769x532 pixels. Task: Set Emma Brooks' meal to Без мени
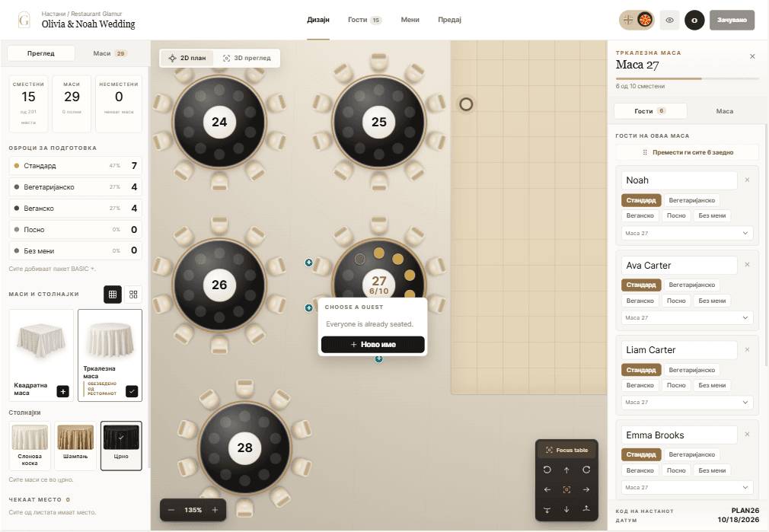tap(712, 470)
